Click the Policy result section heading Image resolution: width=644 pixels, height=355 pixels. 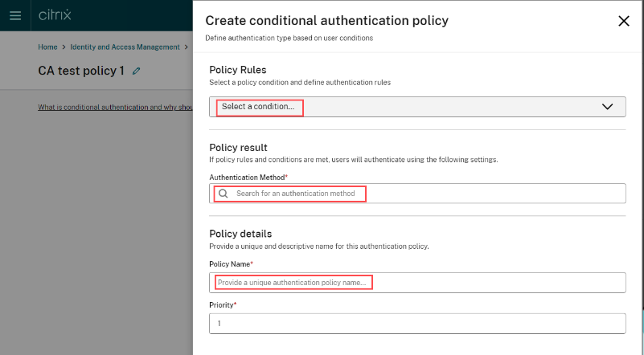coord(238,148)
